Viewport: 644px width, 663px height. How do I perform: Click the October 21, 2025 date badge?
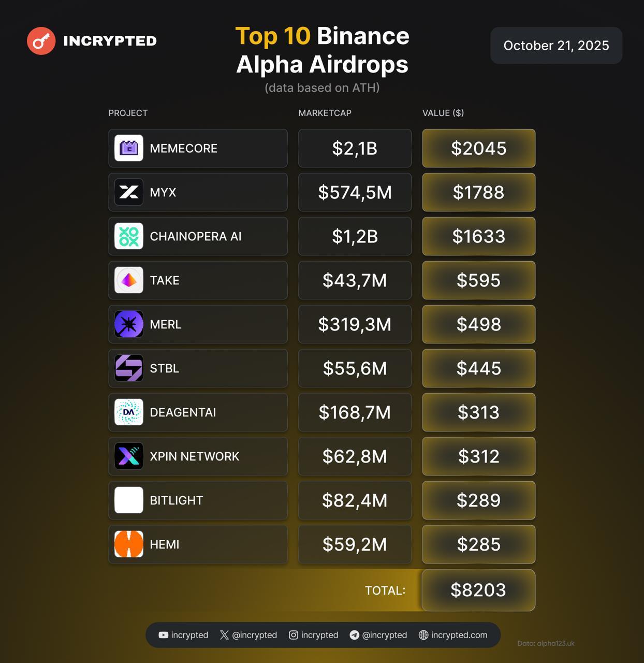pyautogui.click(x=556, y=46)
